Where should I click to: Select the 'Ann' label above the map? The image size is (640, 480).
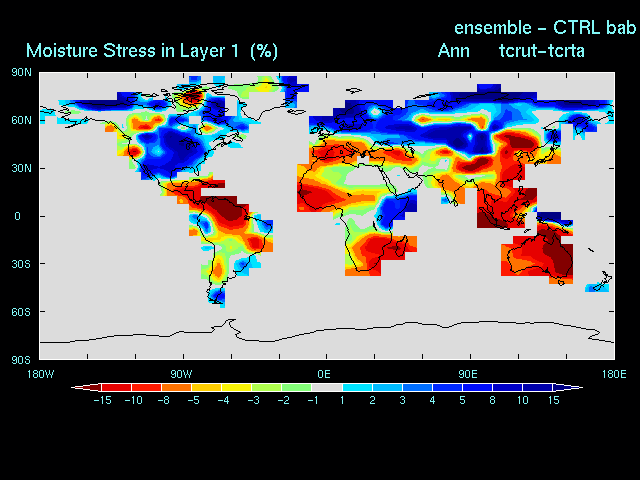click(x=453, y=50)
